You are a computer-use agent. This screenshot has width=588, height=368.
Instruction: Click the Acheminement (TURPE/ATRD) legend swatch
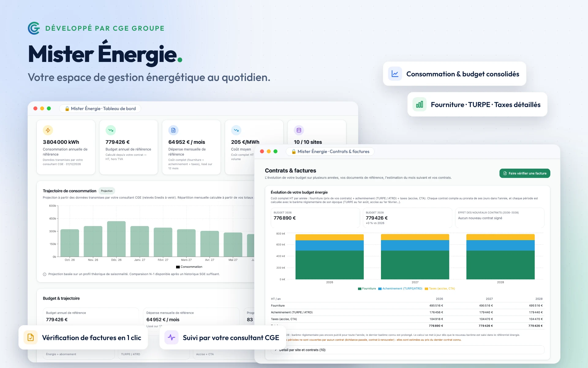(x=380, y=289)
